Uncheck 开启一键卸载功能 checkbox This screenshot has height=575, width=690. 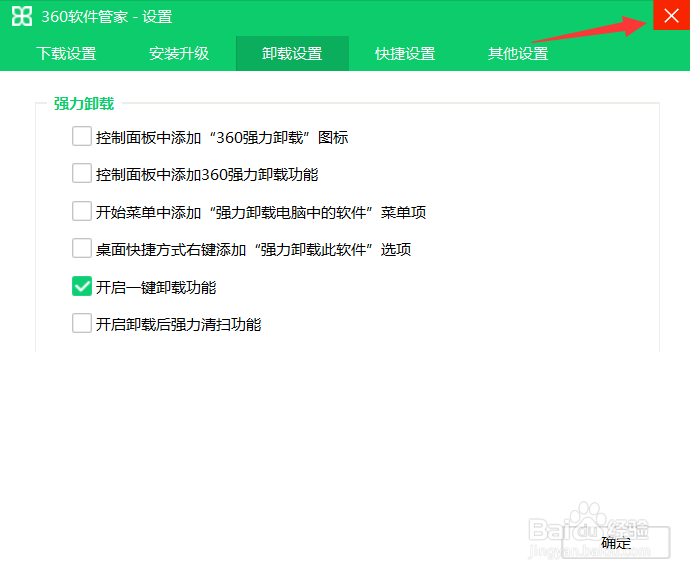[x=82, y=286]
